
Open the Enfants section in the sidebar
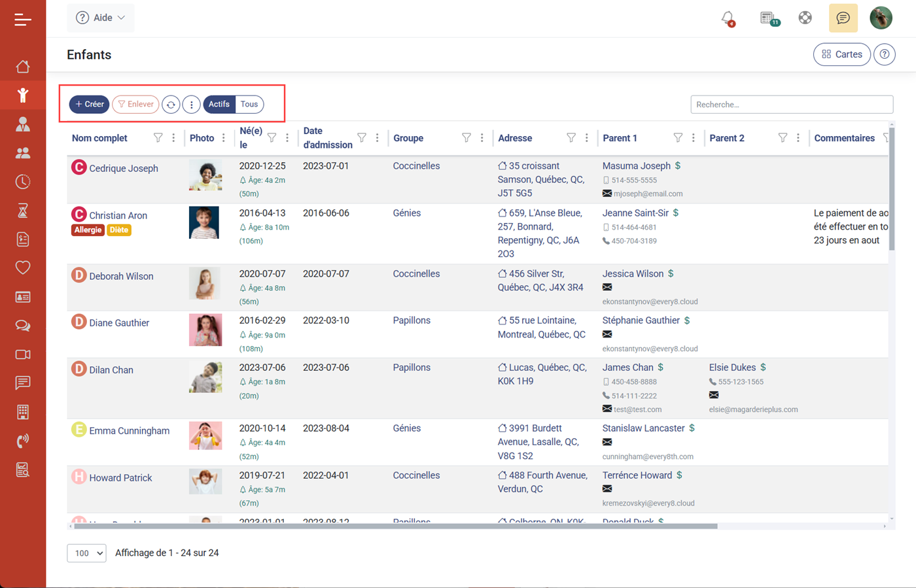(23, 95)
